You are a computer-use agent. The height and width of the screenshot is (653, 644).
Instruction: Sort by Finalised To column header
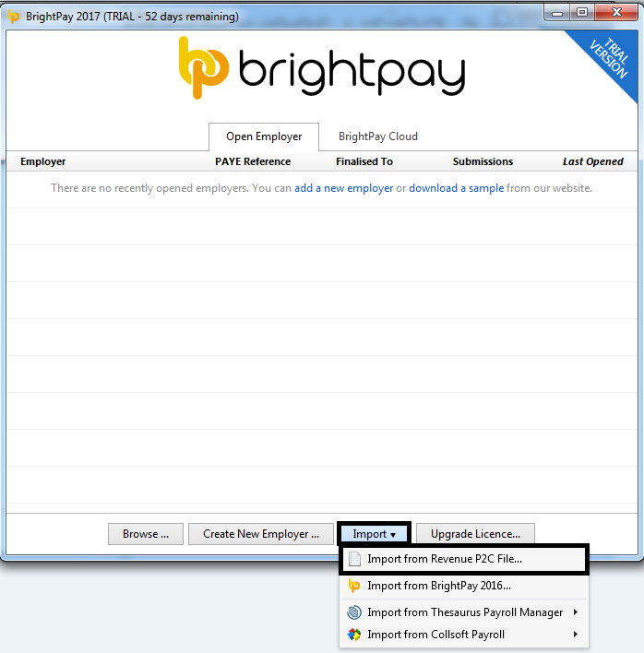point(364,161)
